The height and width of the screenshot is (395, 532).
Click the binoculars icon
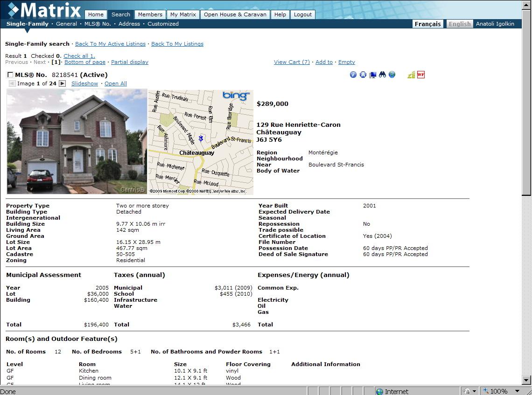click(x=382, y=75)
